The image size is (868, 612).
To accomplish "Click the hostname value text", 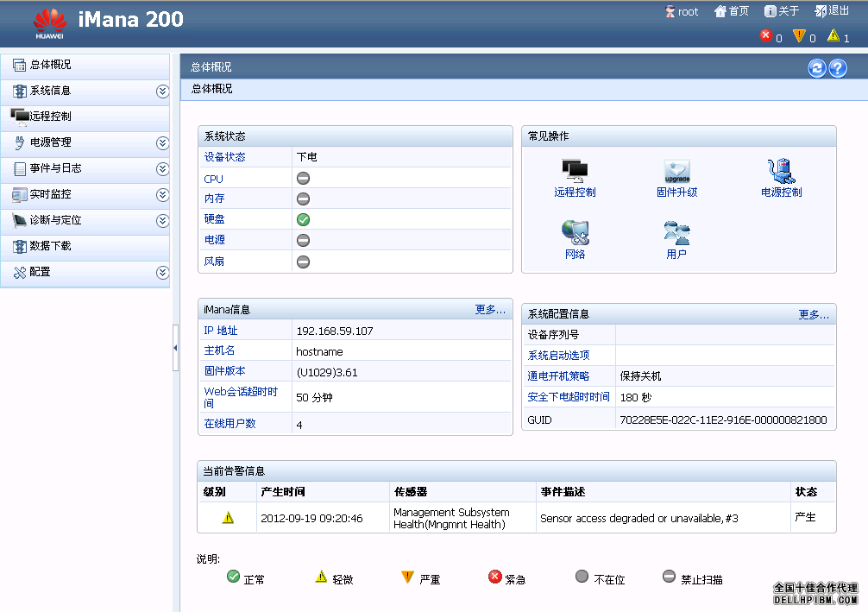I will click(319, 351).
